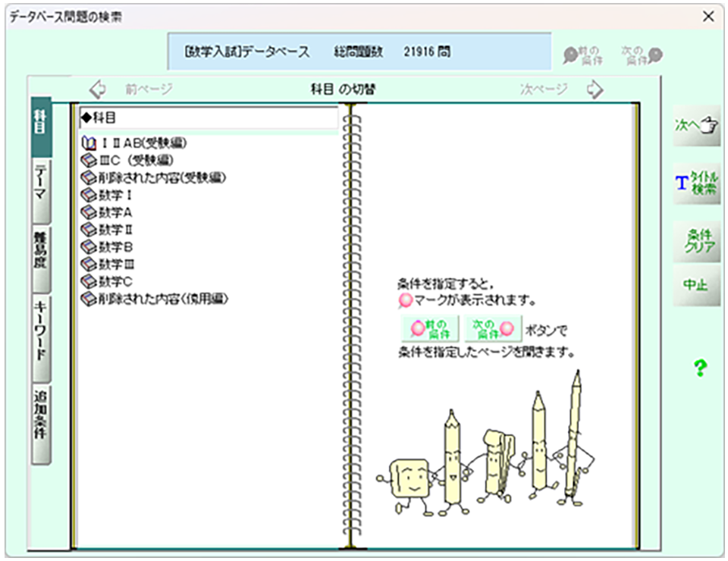Click the 中止 cancel button
This screenshot has width=728, height=561.
pos(696,285)
